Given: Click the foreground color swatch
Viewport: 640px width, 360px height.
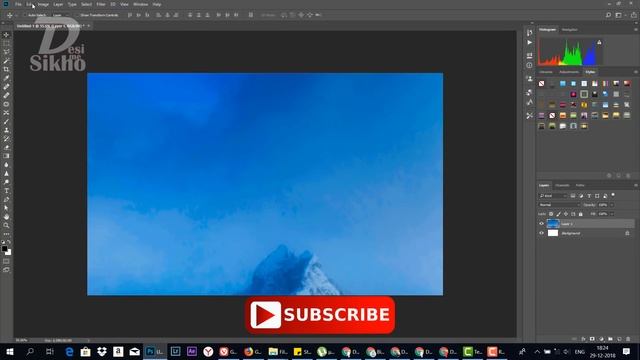Looking at the screenshot, I should click(4, 249).
